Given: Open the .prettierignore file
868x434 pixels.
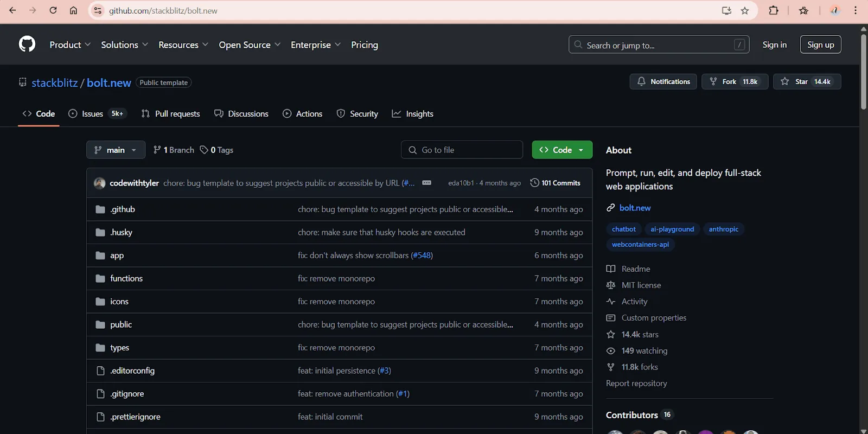Looking at the screenshot, I should [135, 417].
